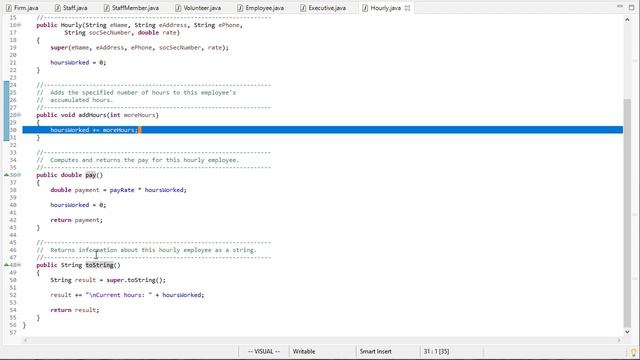This screenshot has width=640, height=360.
Task: Collapse the toString method fold at line 48
Action: [19, 265]
